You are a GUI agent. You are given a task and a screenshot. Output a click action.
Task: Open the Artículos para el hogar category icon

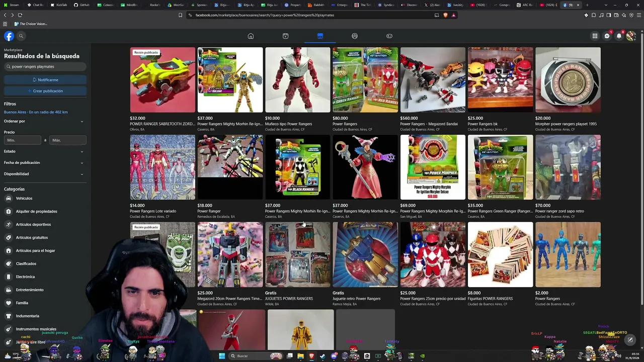(x=9, y=250)
